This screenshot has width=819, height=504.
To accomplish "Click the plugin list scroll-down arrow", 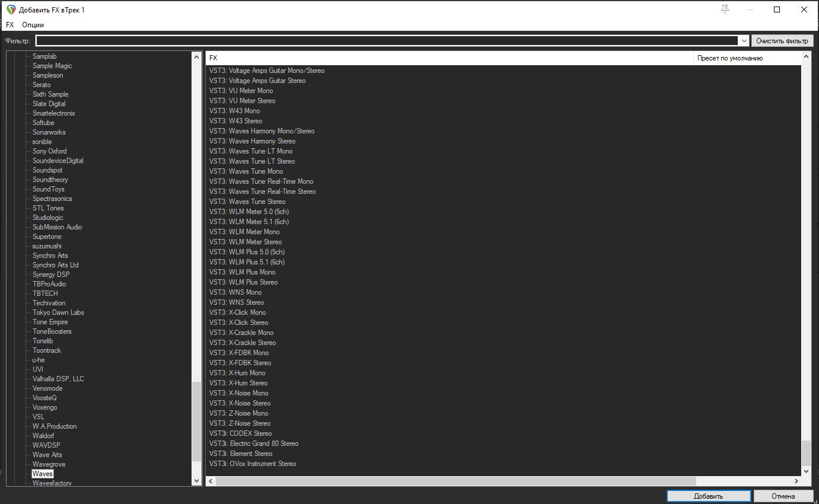I will [806, 471].
